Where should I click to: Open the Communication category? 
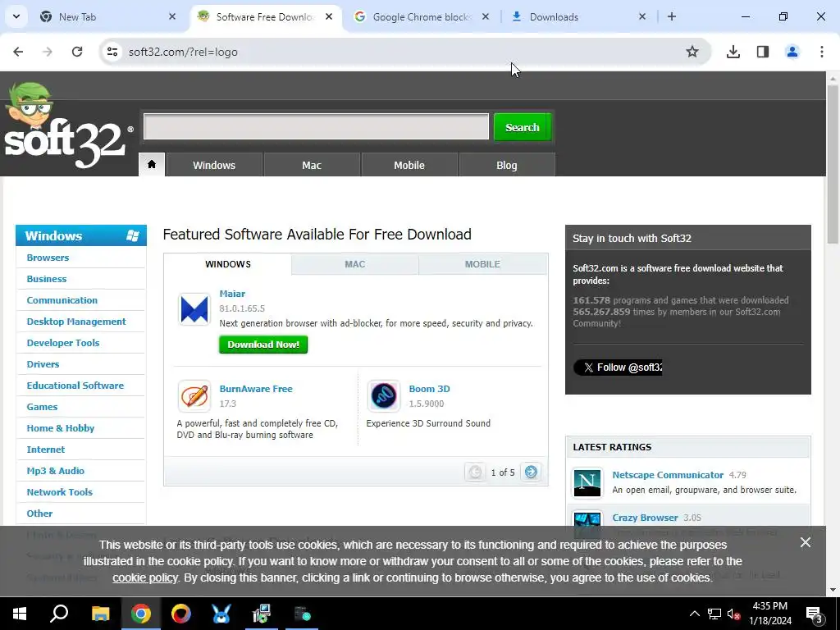[62, 300]
